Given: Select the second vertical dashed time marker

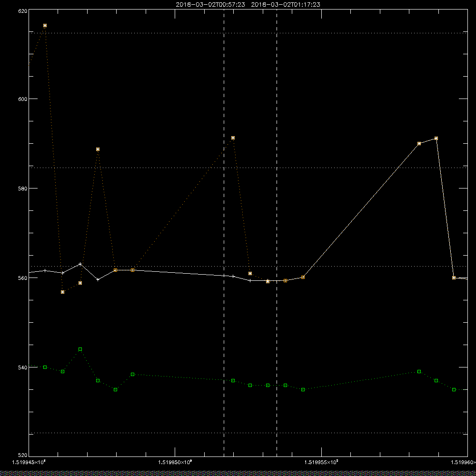Looking at the screenshot, I should click(x=277, y=233).
